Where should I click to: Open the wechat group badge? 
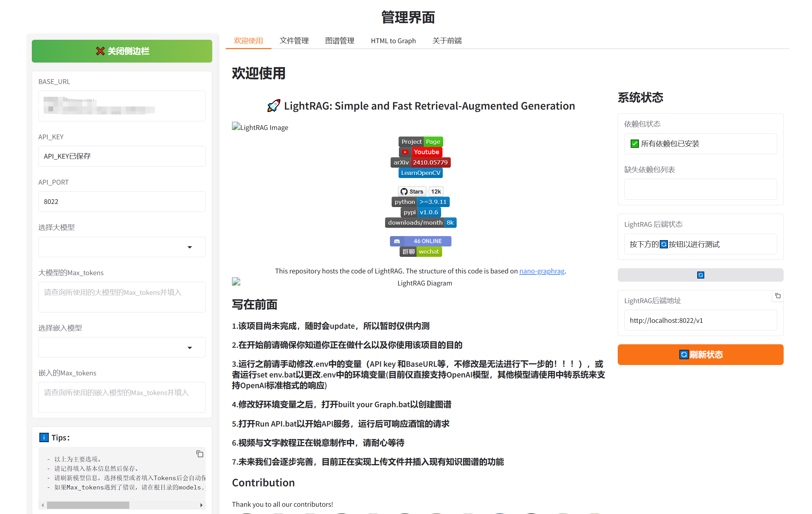pos(420,252)
